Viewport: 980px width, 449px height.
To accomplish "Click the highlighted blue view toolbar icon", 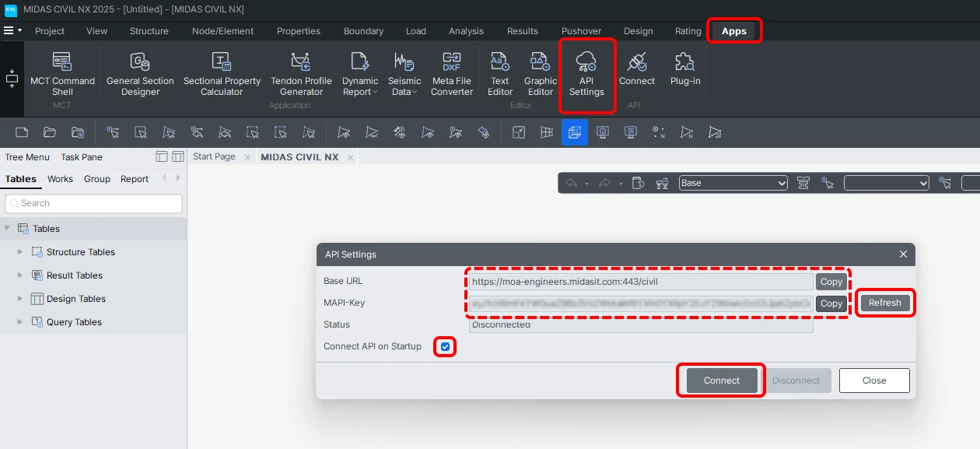I will tap(575, 132).
